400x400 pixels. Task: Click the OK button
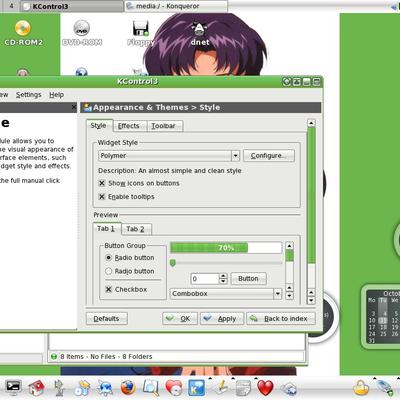coord(180,319)
